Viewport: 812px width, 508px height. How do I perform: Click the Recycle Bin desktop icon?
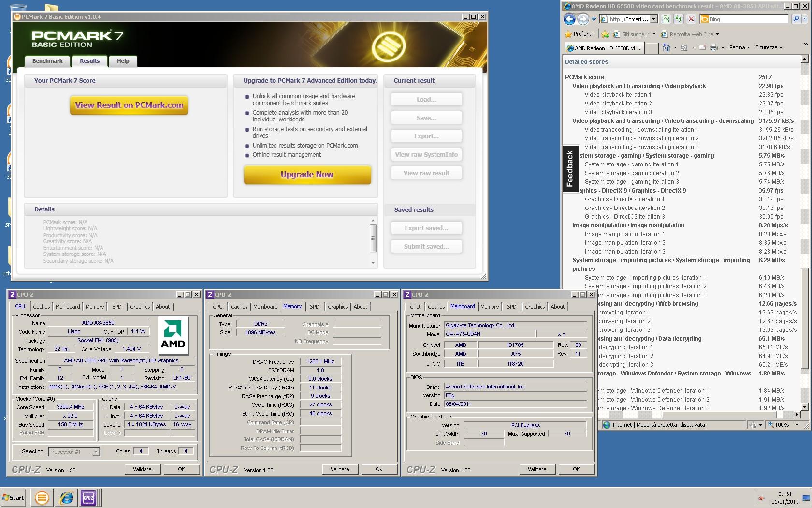point(18,7)
